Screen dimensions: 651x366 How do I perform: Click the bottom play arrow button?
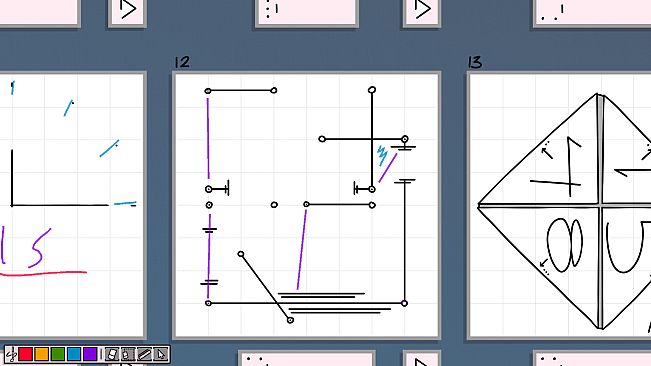[x=422, y=359]
